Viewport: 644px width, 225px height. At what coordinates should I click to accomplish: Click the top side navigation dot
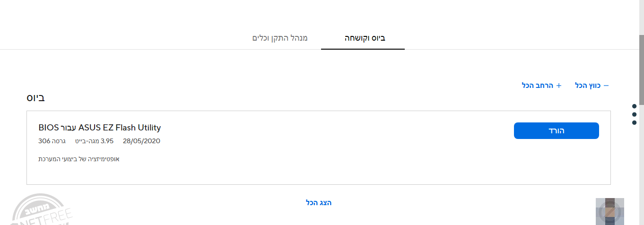click(635, 106)
